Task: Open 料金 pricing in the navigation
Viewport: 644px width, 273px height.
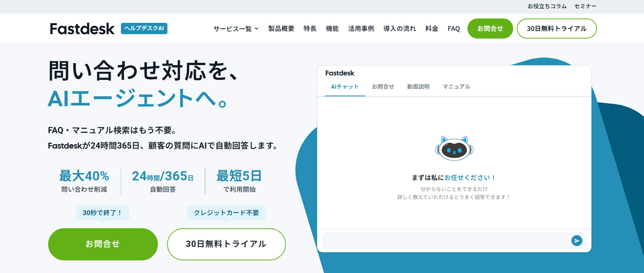Action: pyautogui.click(x=431, y=29)
